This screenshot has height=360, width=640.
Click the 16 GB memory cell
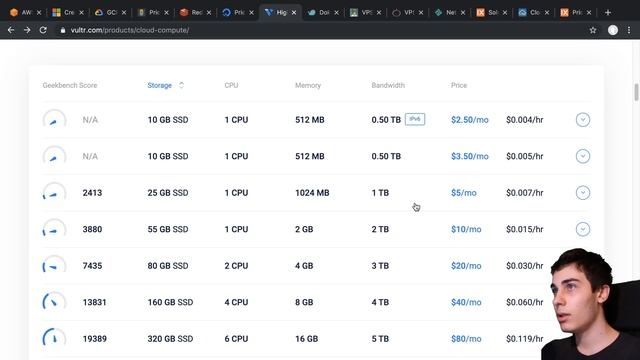point(307,338)
